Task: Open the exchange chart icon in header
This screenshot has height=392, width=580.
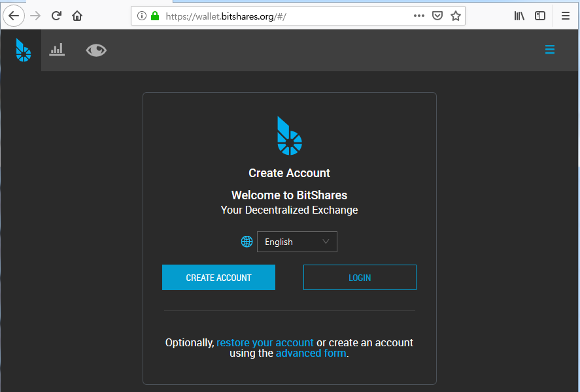Action: coord(57,50)
